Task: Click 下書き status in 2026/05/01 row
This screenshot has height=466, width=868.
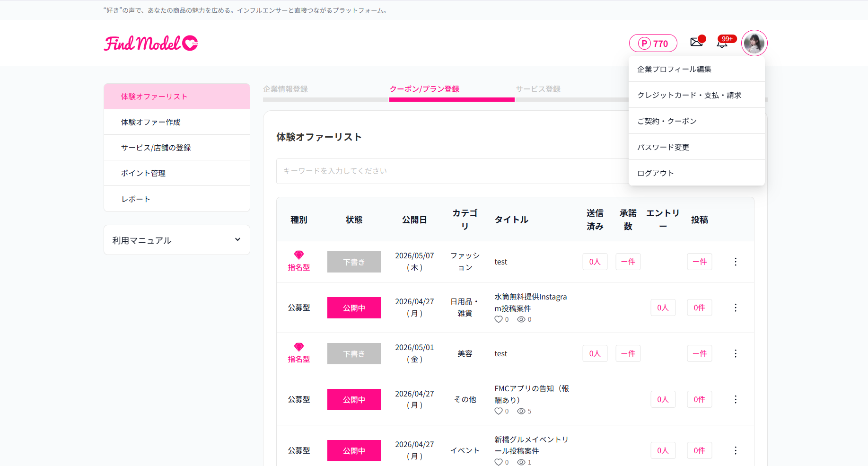Action: [x=354, y=353]
